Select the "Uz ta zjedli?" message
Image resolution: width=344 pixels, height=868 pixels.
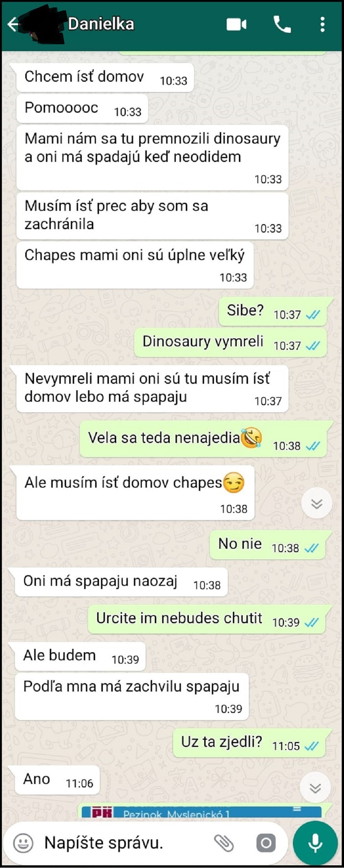(x=249, y=743)
